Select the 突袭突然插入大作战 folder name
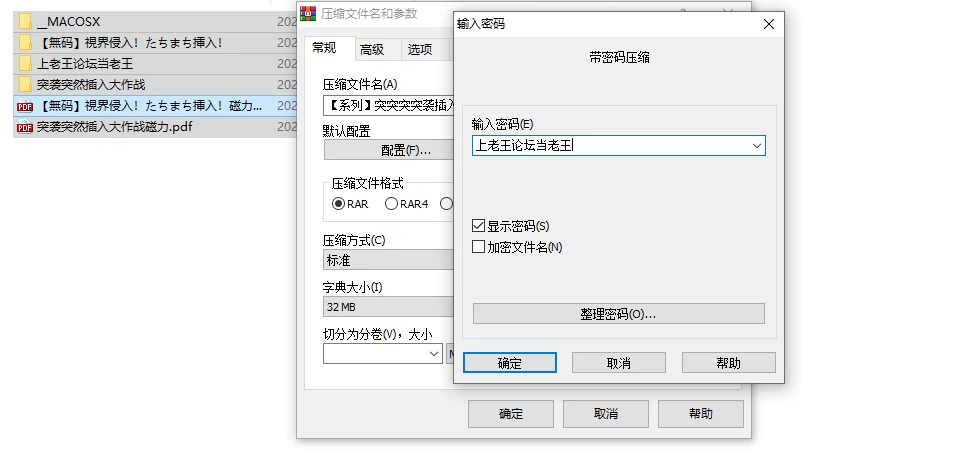964x459 pixels. pyautogui.click(x=91, y=84)
